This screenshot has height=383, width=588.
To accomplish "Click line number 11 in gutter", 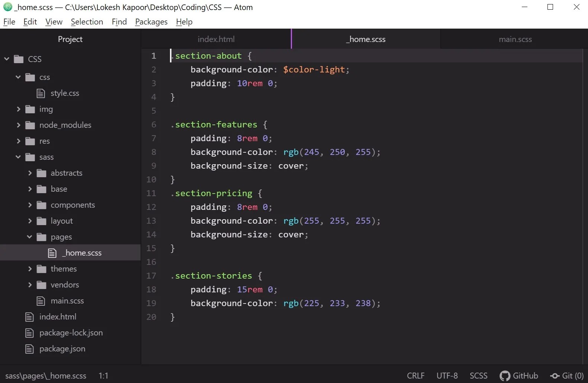I will pyautogui.click(x=151, y=193).
